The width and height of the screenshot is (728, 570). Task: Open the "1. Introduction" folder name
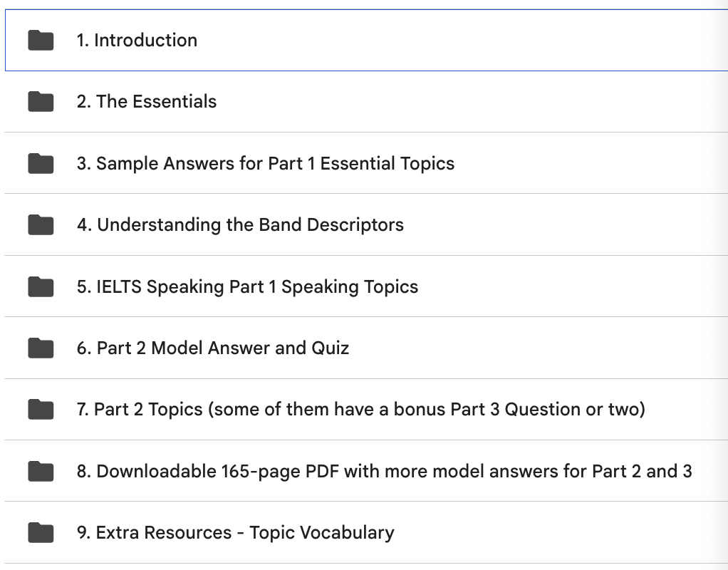137,41
